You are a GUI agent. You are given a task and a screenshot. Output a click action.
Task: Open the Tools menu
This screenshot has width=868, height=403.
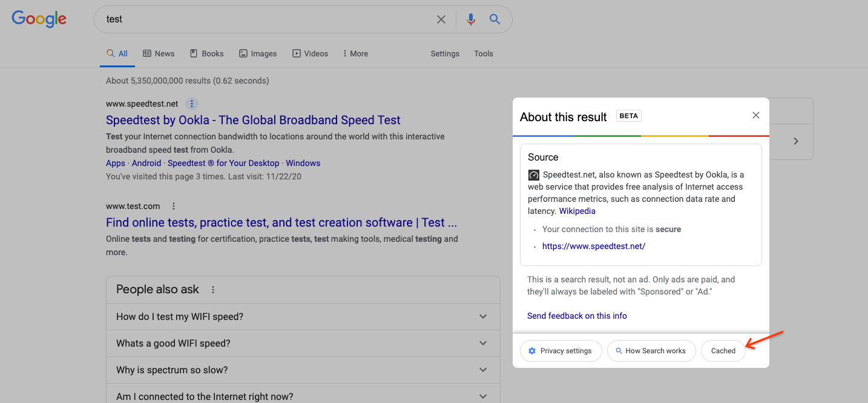click(483, 53)
